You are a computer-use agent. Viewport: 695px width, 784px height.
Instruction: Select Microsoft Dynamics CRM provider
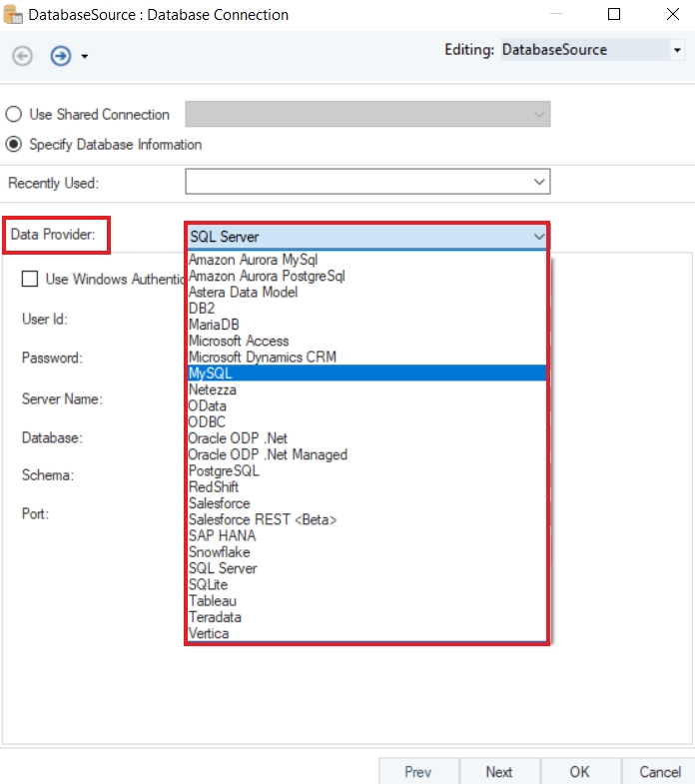pos(367,357)
